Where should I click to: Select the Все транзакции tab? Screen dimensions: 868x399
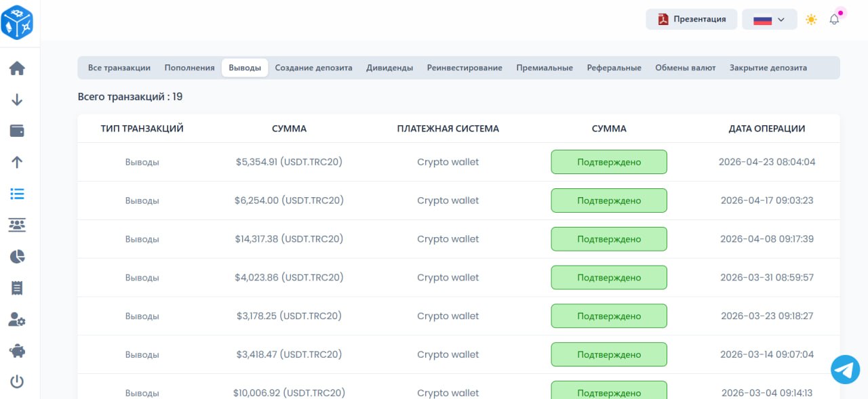(x=119, y=68)
